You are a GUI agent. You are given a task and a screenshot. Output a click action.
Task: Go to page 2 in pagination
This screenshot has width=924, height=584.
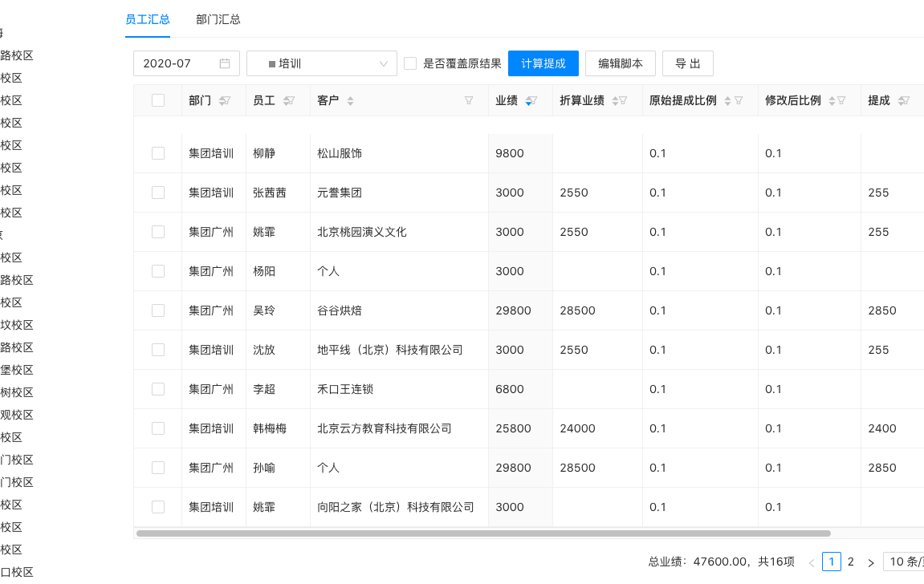coord(851,562)
